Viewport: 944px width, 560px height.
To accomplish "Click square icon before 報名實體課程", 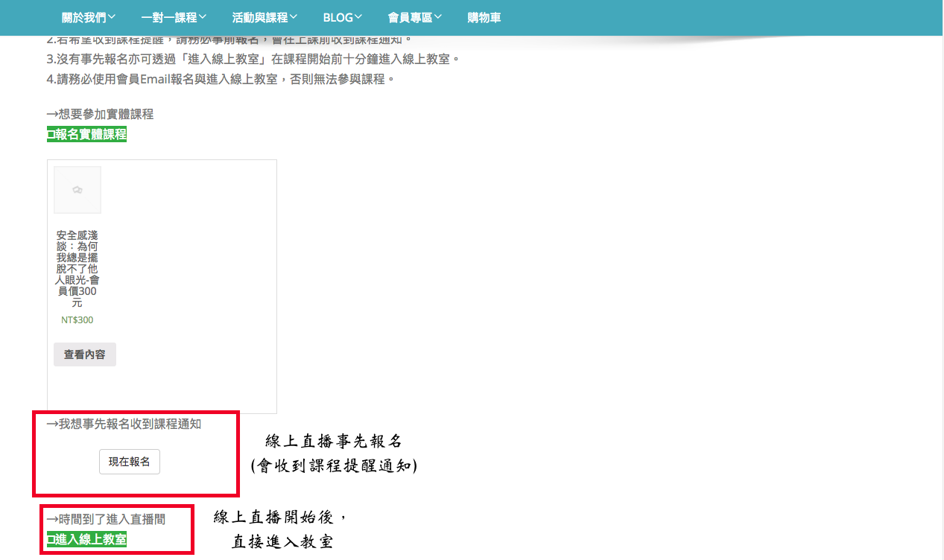I will [x=51, y=135].
